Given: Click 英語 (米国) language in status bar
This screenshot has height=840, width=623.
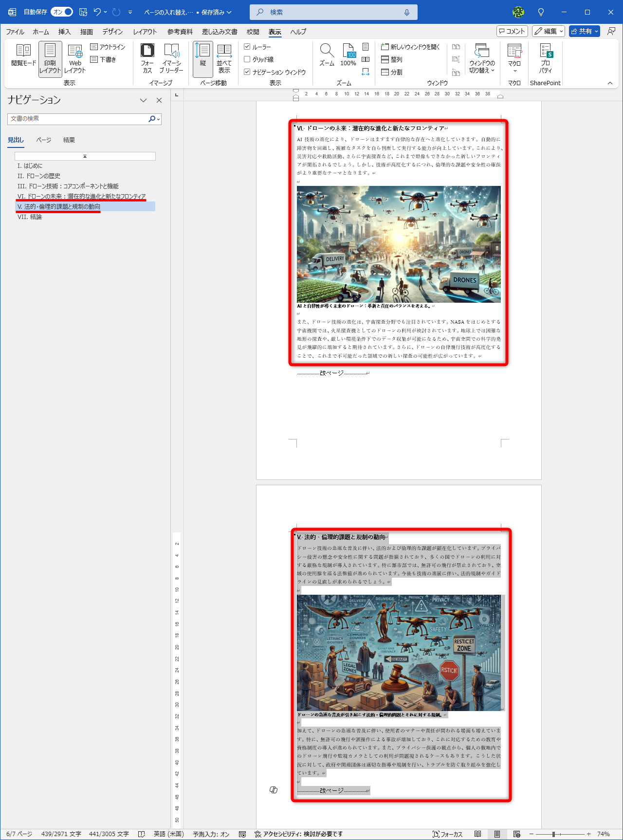Looking at the screenshot, I should tap(169, 834).
